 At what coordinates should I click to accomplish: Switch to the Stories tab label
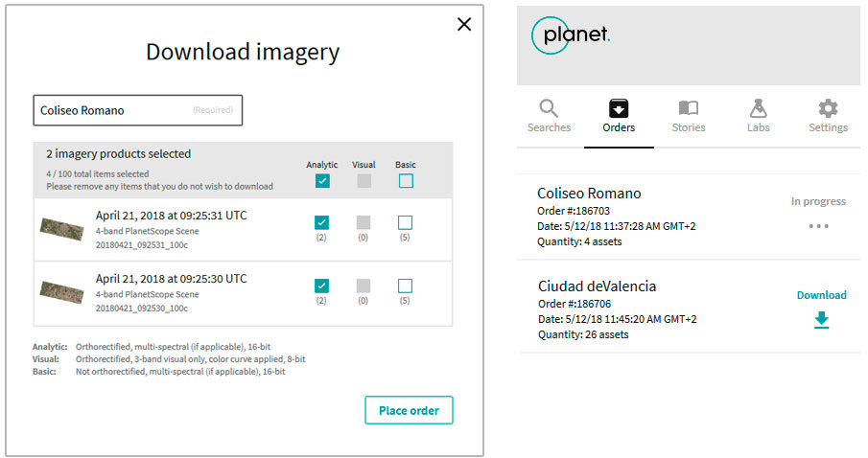click(x=688, y=127)
